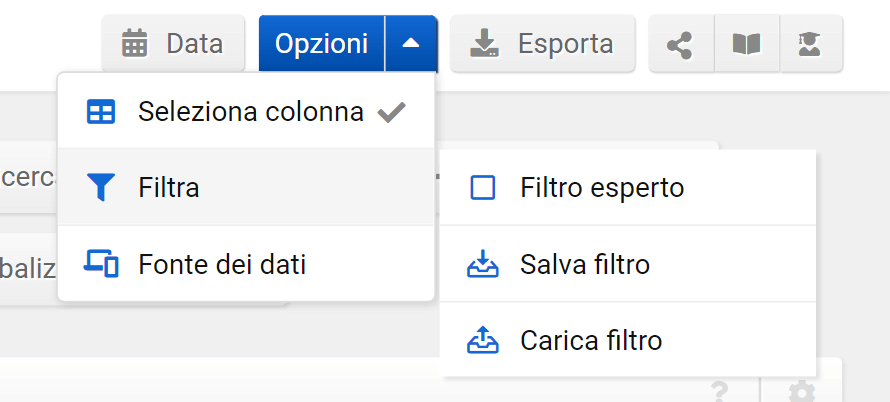Click the question mark help icon
Viewport: 890px width, 402px height.
pyautogui.click(x=718, y=391)
